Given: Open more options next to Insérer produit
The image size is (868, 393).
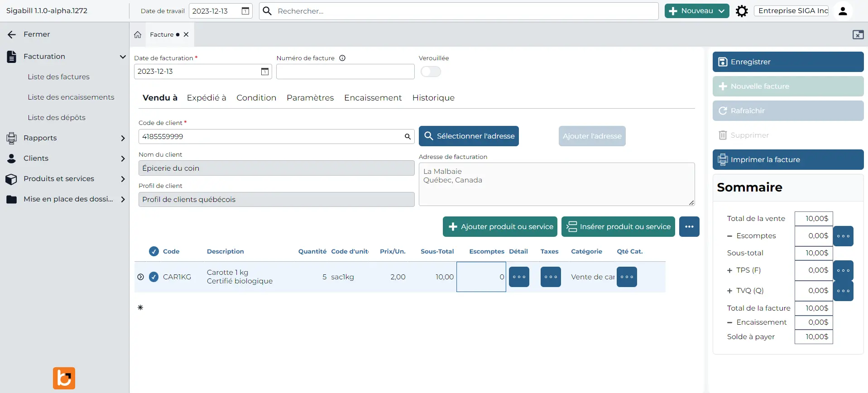Looking at the screenshot, I should pyautogui.click(x=689, y=226).
